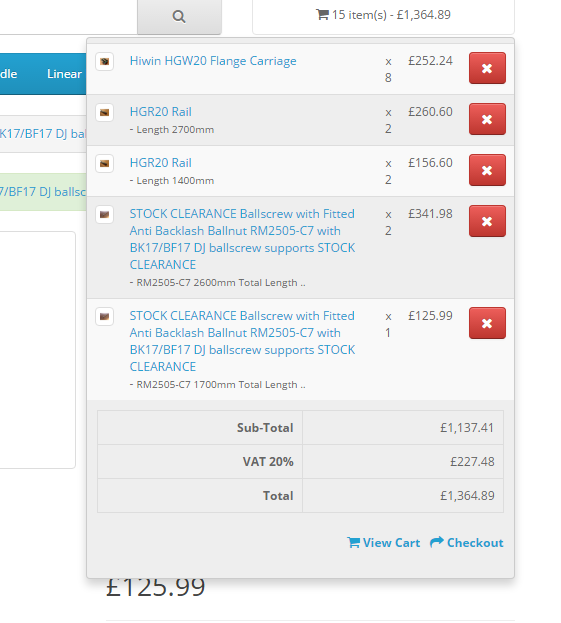
Task: Remove the 2600mm ballscrew item from cart
Action: coord(487,221)
